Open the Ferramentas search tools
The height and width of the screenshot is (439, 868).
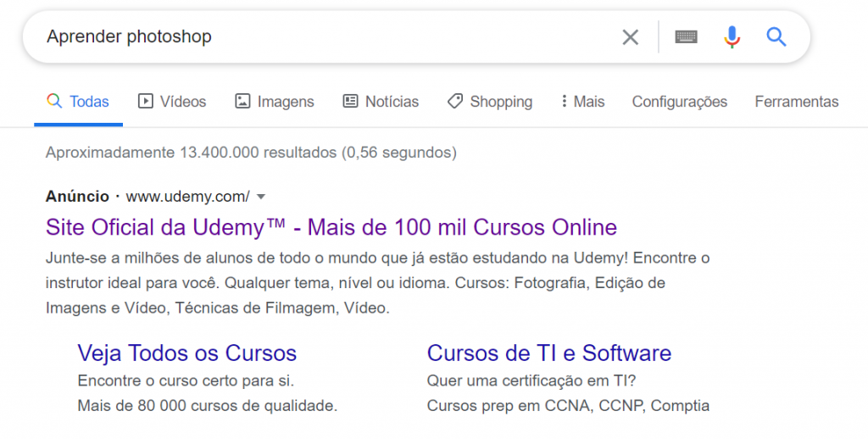tap(797, 102)
